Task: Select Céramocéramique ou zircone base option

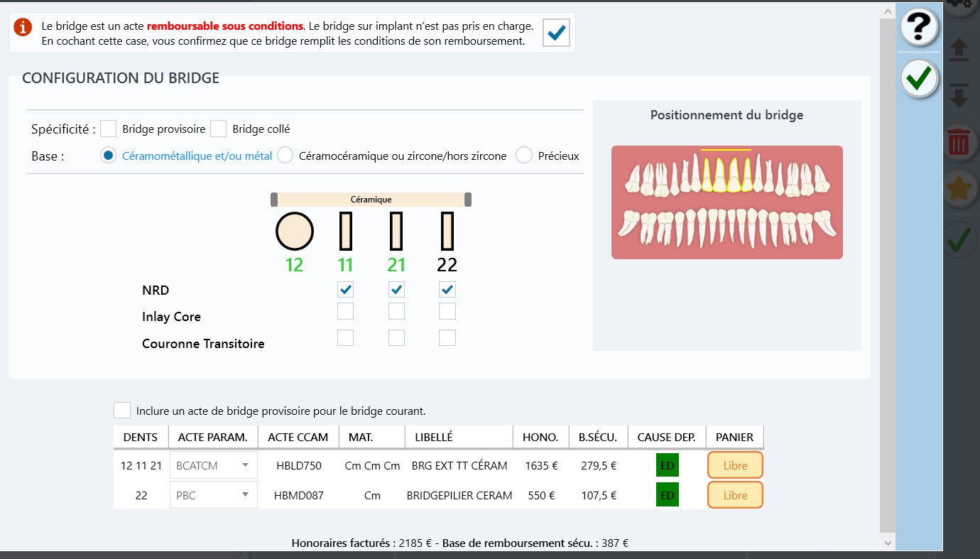Action: click(x=285, y=156)
